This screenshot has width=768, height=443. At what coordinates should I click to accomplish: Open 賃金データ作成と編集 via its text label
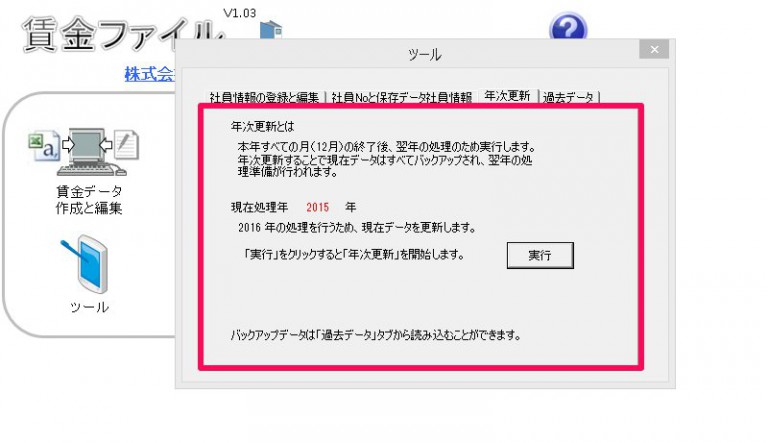[89, 199]
